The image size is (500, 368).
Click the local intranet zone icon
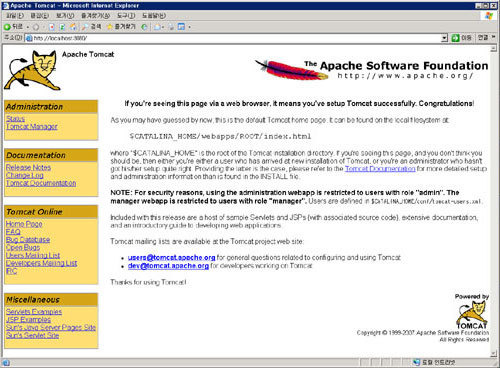(416, 362)
